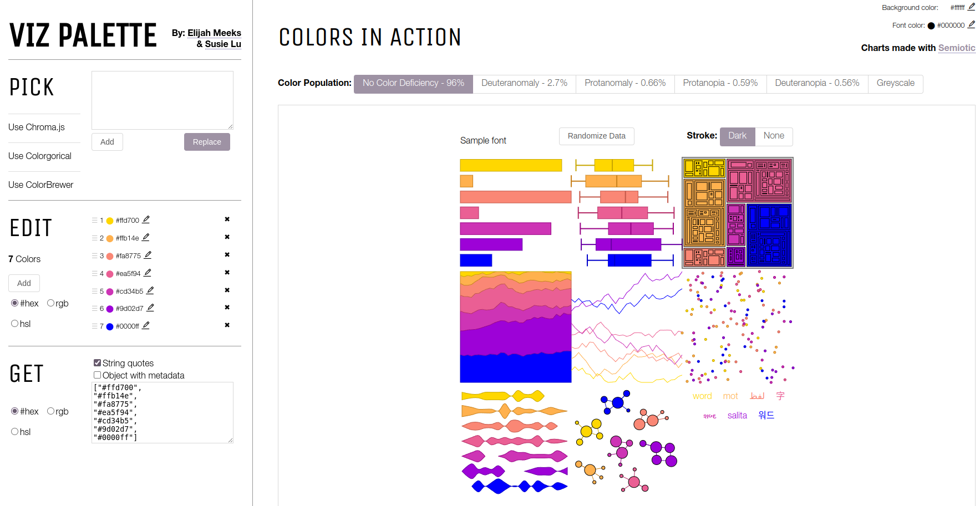Click yellow swatch for #ffd700
980x506 pixels.
[110, 221]
